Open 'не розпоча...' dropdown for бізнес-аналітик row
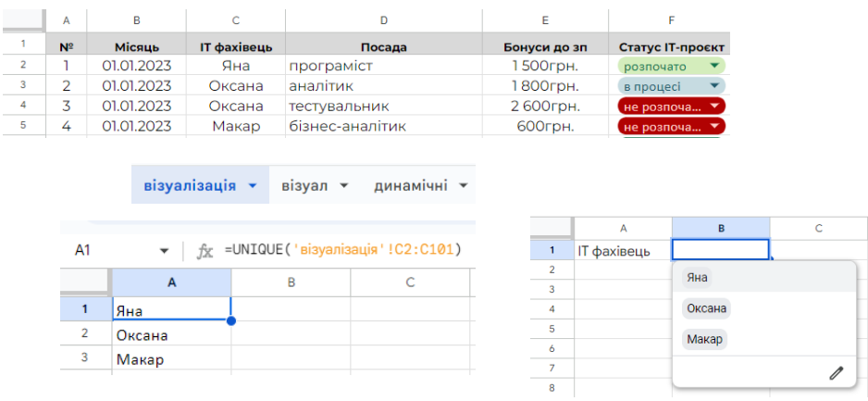This screenshot has width=868, height=401. click(x=713, y=127)
